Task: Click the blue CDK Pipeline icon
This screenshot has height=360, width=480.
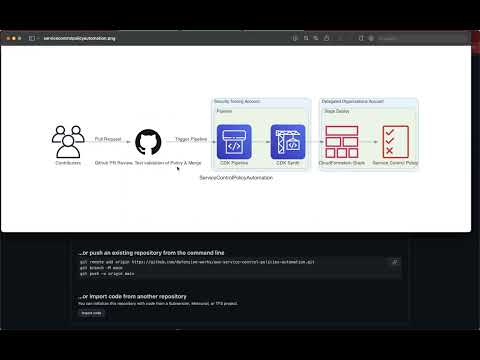Action: click(234, 142)
